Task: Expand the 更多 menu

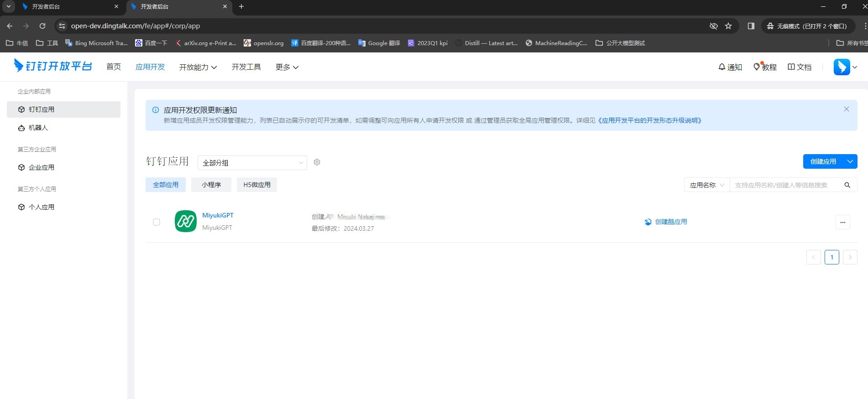Action: (x=287, y=67)
